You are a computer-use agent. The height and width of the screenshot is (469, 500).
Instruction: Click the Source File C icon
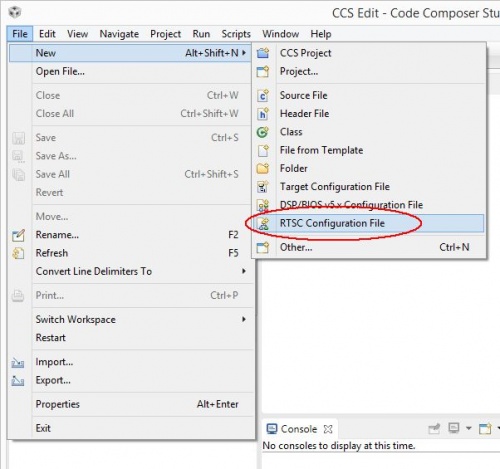pos(263,95)
